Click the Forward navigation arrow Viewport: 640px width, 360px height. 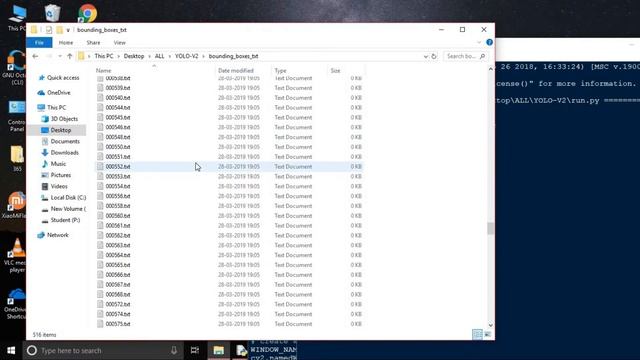[x=49, y=56]
